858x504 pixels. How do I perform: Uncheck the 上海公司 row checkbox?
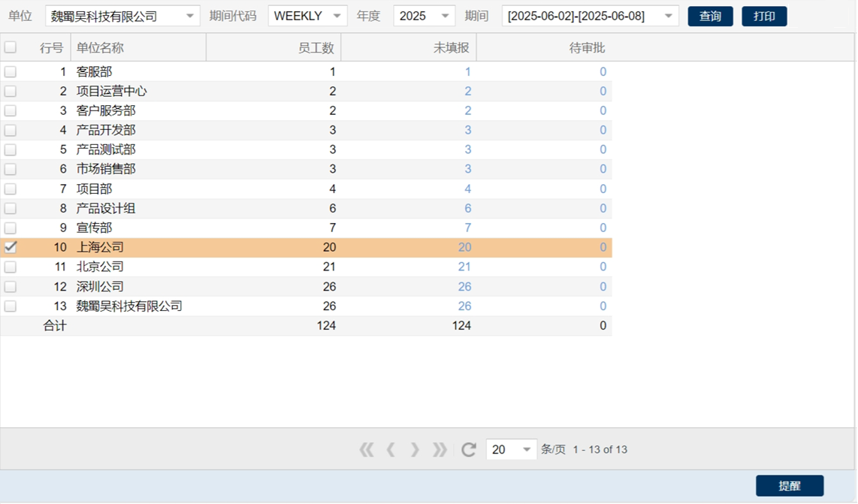11,247
